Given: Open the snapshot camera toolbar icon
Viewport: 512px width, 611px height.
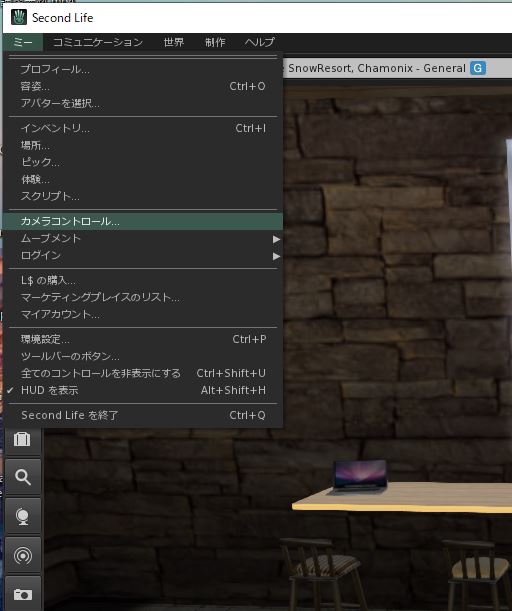Looking at the screenshot, I should click(23, 594).
